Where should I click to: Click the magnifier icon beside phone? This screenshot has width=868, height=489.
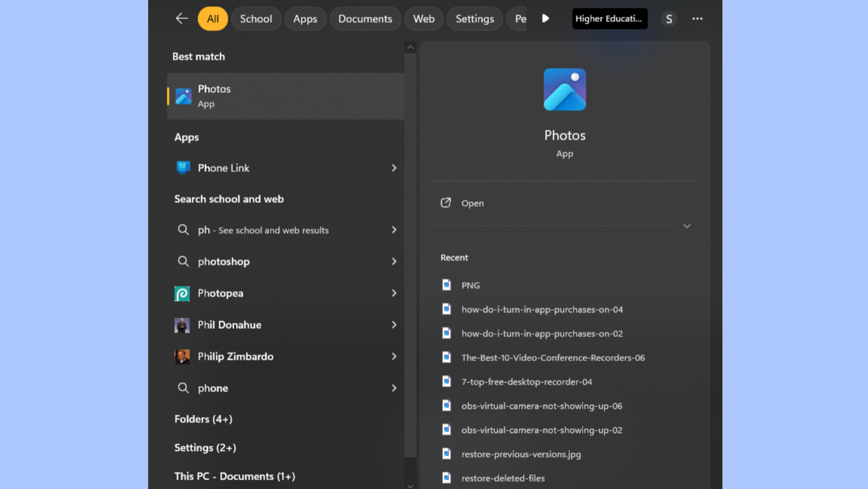[183, 388]
